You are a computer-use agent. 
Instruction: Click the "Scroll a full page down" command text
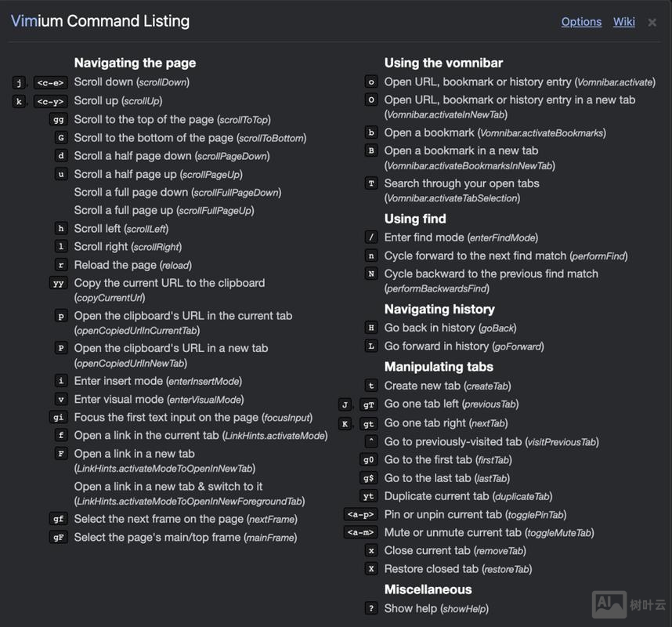point(178,193)
